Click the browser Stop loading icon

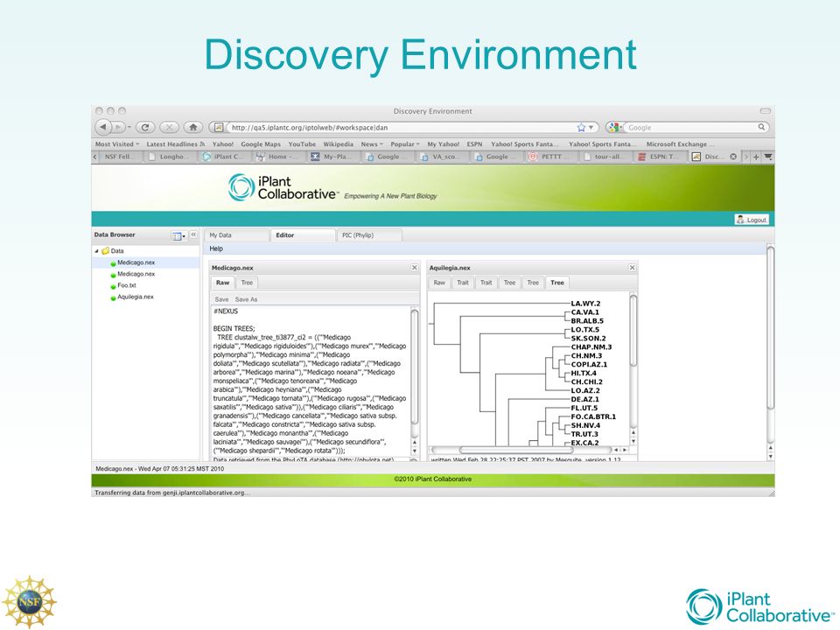point(169,128)
